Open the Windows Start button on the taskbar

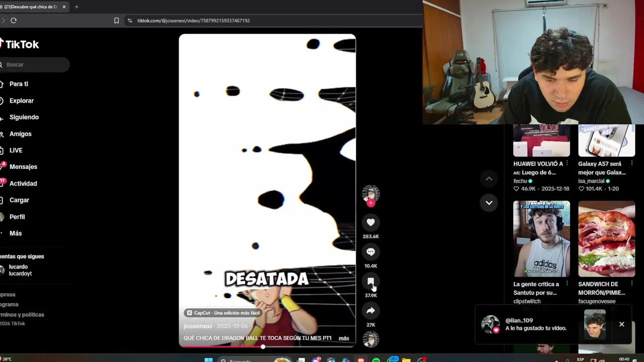coord(208,359)
